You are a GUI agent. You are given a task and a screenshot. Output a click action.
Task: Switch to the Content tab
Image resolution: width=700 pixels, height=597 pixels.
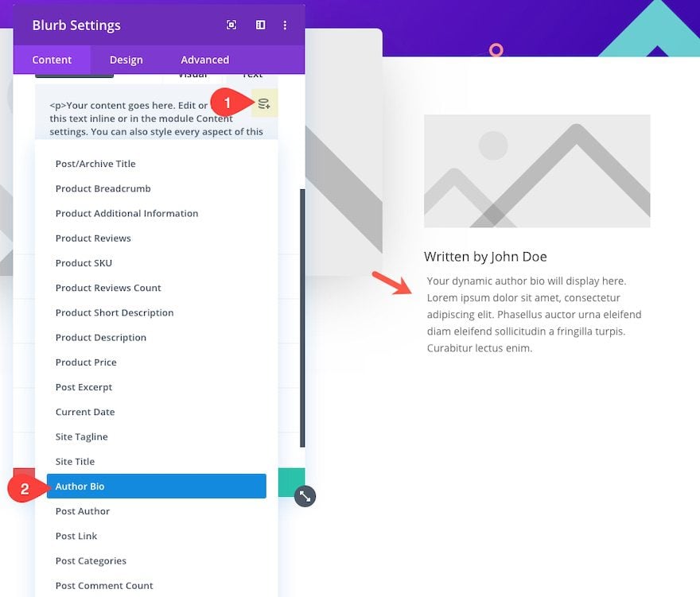(52, 60)
